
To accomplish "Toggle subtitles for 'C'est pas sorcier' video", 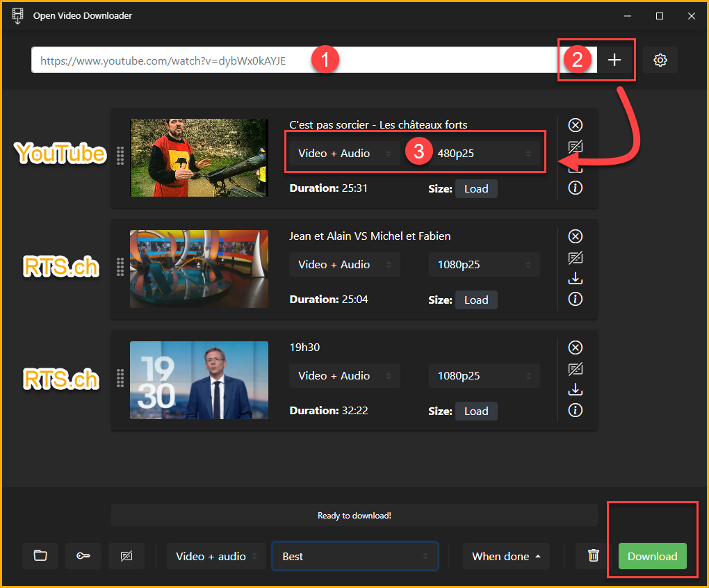I will pyautogui.click(x=576, y=147).
